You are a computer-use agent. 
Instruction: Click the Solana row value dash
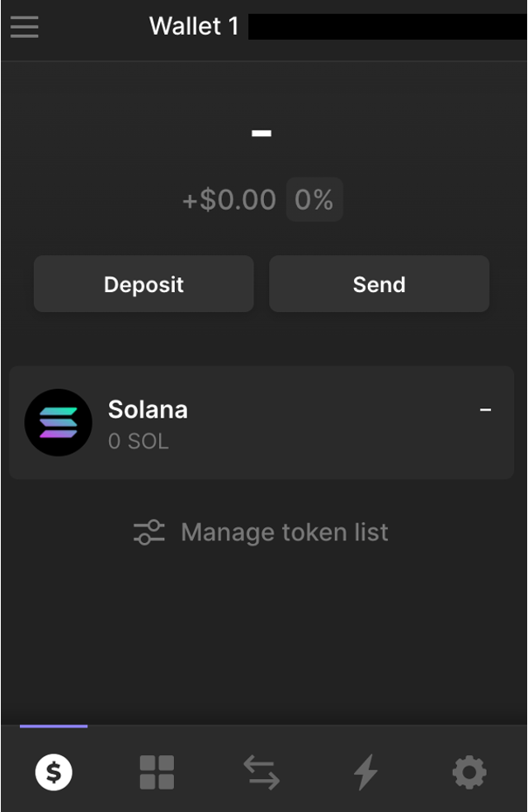pyautogui.click(x=486, y=410)
